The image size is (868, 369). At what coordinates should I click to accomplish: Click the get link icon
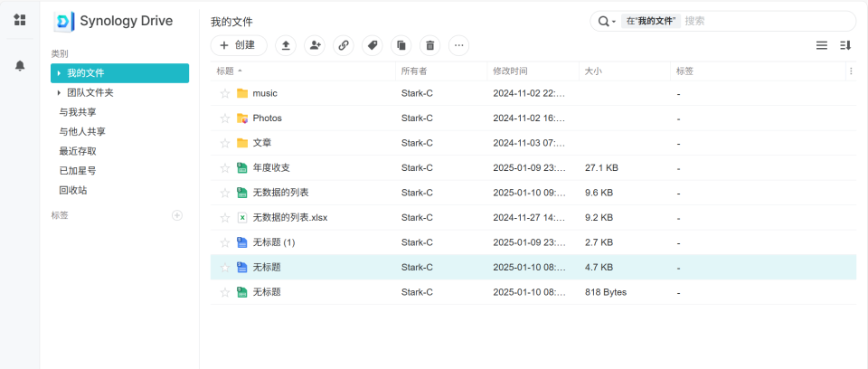tap(343, 45)
